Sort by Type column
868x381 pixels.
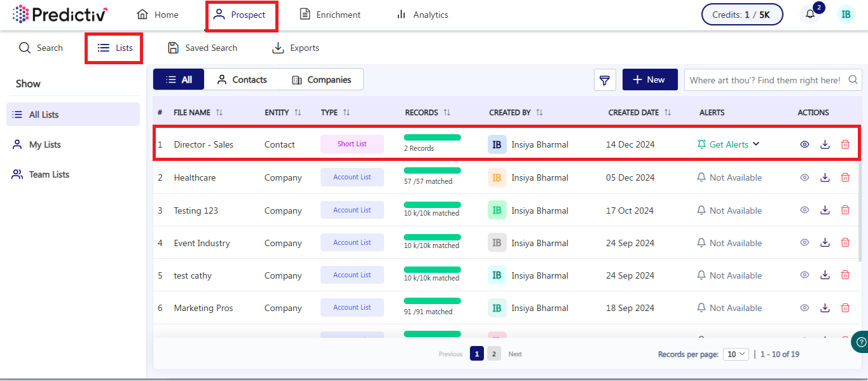pyautogui.click(x=347, y=113)
